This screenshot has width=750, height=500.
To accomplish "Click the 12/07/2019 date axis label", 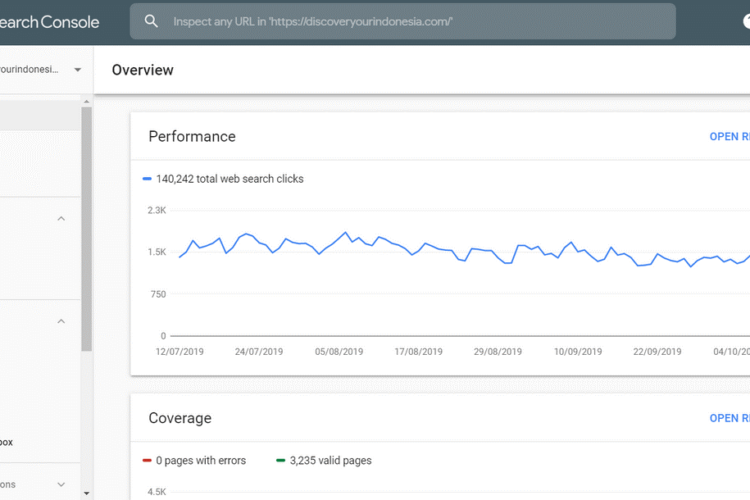I will tap(179, 352).
